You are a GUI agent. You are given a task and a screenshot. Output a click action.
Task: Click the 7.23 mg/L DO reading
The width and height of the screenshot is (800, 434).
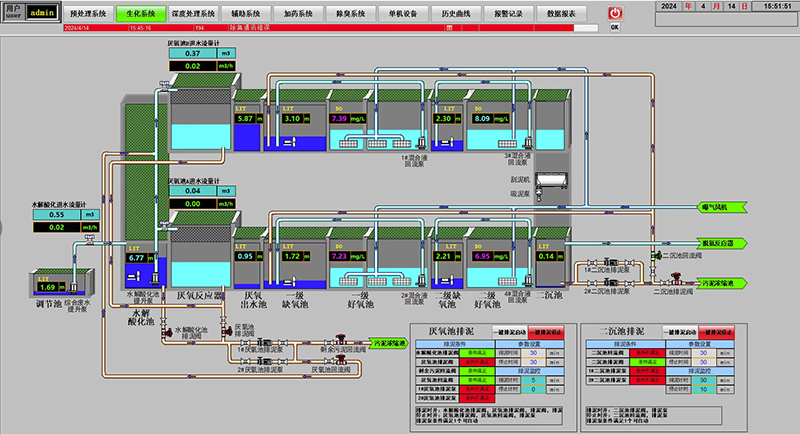point(339,256)
